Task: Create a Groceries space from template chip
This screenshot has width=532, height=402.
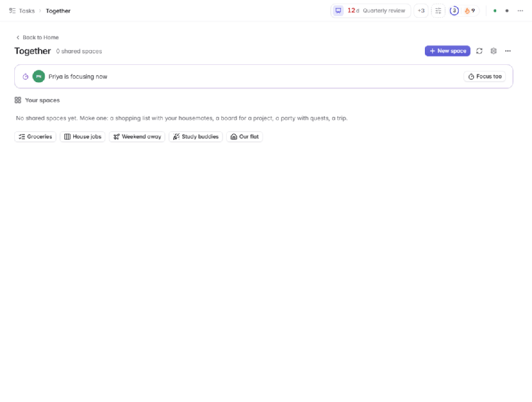Action: pyautogui.click(x=35, y=136)
